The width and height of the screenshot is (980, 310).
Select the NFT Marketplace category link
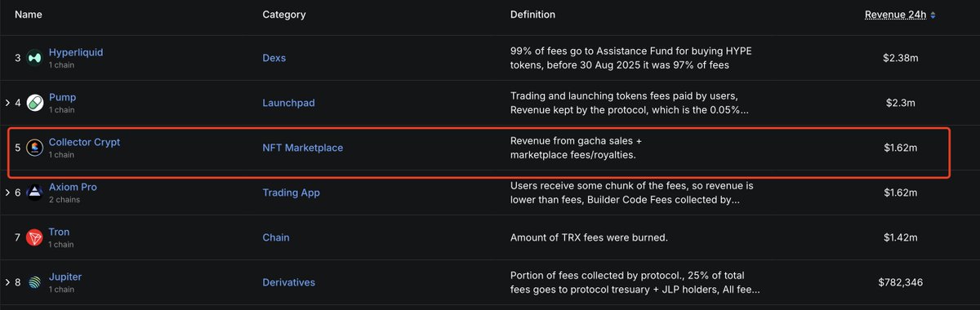tap(303, 148)
